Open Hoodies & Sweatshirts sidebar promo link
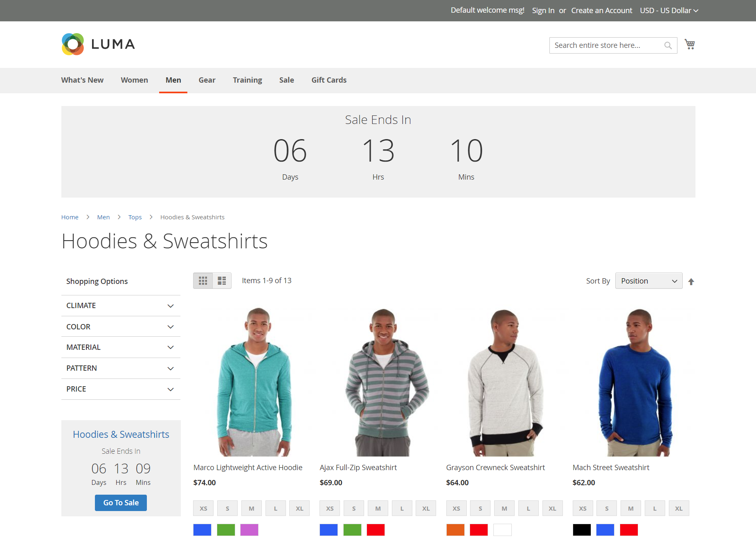Image resolution: width=756 pixels, height=545 pixels. pos(121,435)
